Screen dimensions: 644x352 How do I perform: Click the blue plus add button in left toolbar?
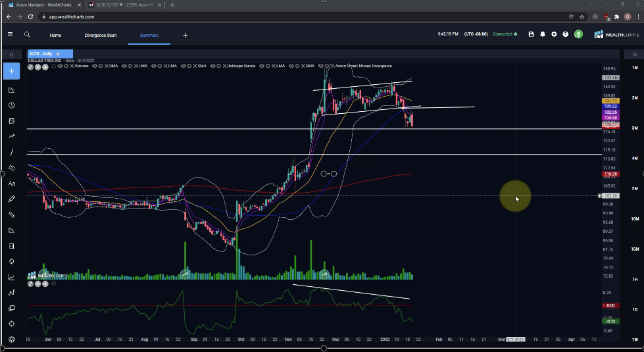pos(11,71)
